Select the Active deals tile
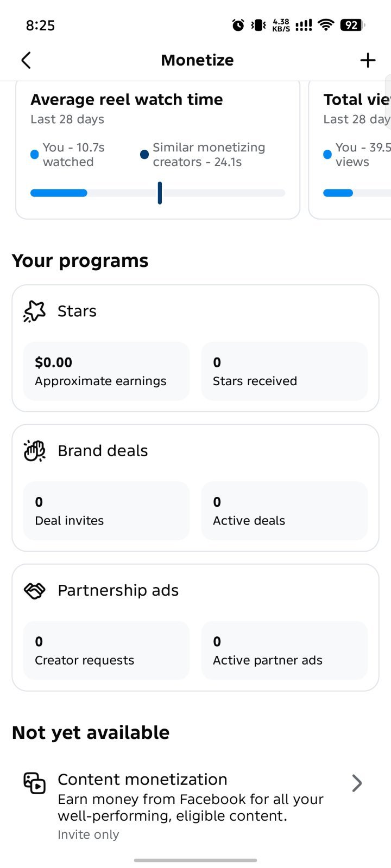Screen dimensions: 391x868 click(285, 510)
